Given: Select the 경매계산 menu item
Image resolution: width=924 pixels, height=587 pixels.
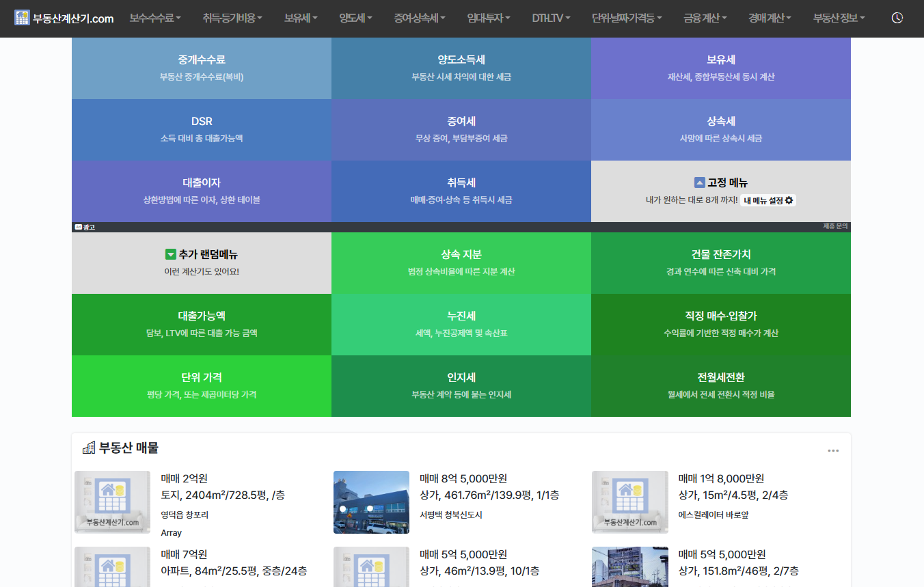Looking at the screenshot, I should coord(769,18).
